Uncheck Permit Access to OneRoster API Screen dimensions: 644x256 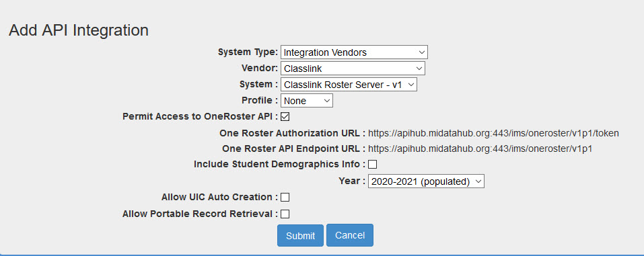285,116
